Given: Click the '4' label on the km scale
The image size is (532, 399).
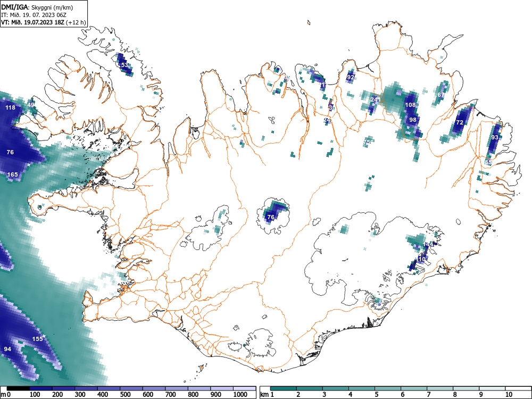Looking at the screenshot, I should coord(351,395).
